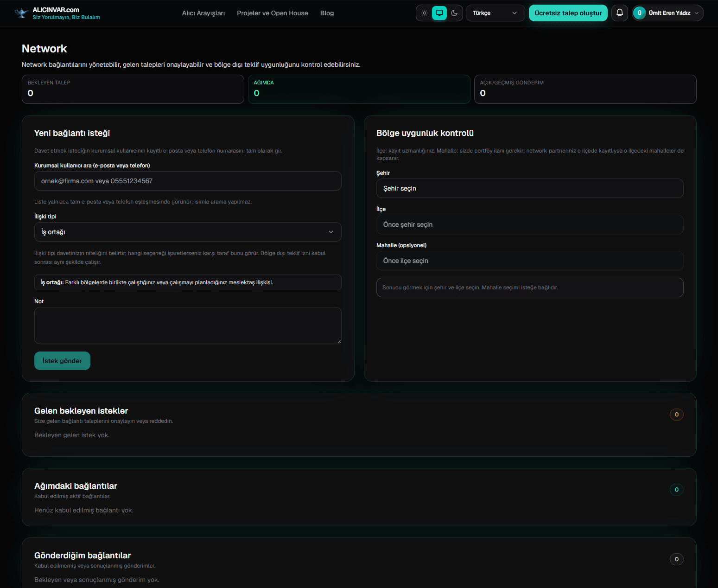This screenshot has width=718, height=588.
Task: Click Gönderdiğim bağlantılar count badge
Action: [677, 559]
